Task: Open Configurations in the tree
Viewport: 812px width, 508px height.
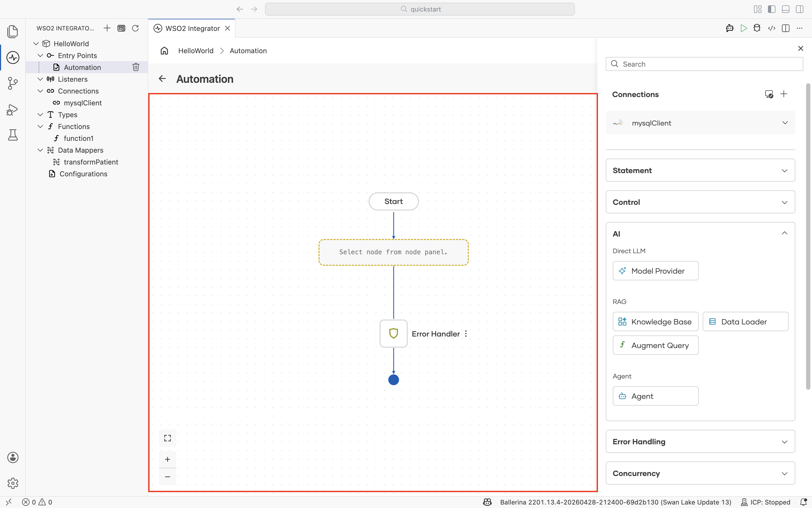Action: [83, 174]
